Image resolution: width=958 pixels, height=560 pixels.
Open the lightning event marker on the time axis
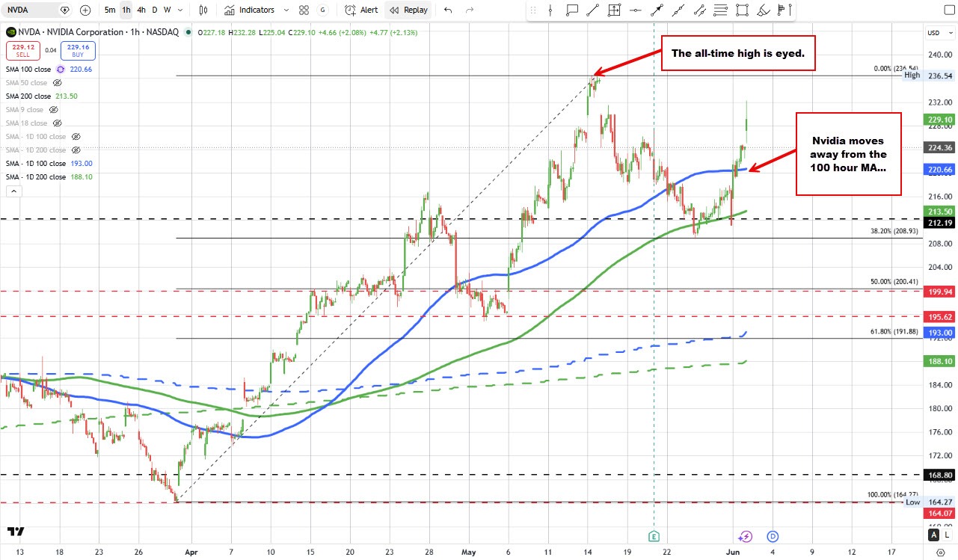point(745,536)
